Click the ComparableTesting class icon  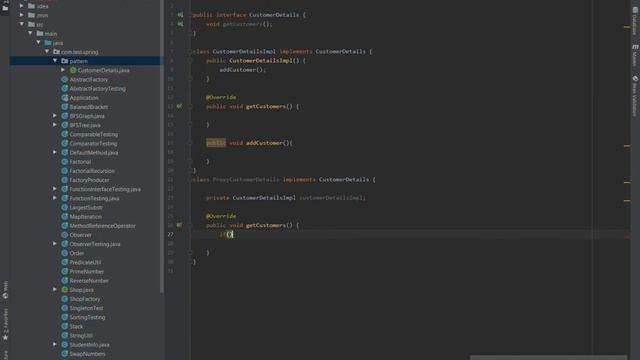click(x=64, y=134)
